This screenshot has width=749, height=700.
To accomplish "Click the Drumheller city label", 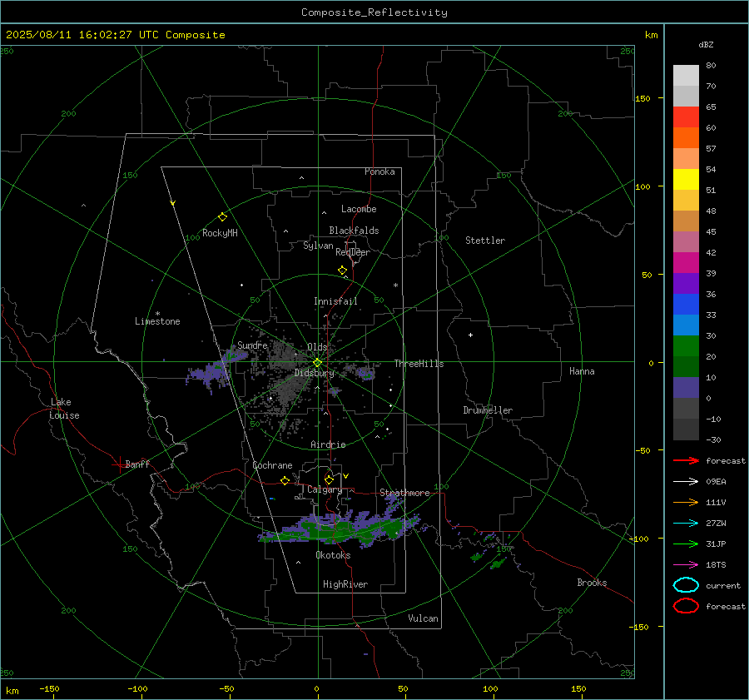I will [x=488, y=410].
